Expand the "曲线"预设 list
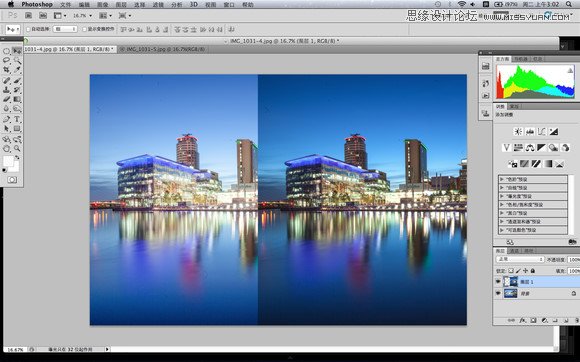 click(502, 188)
